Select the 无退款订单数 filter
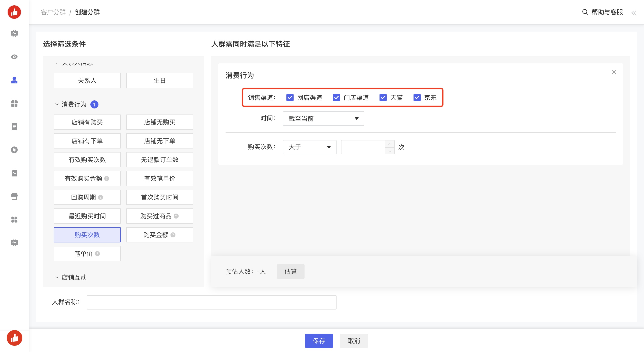This screenshot has width=644, height=352. (160, 160)
